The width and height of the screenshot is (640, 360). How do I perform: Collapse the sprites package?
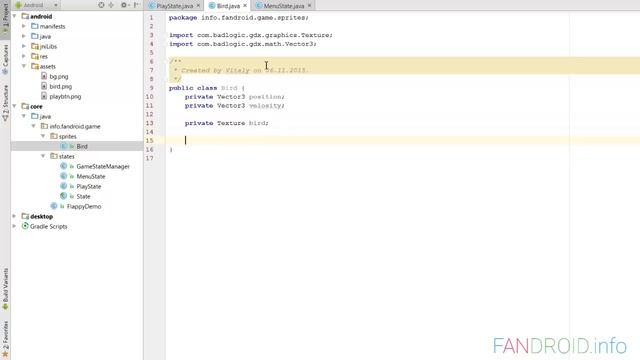tap(43, 136)
